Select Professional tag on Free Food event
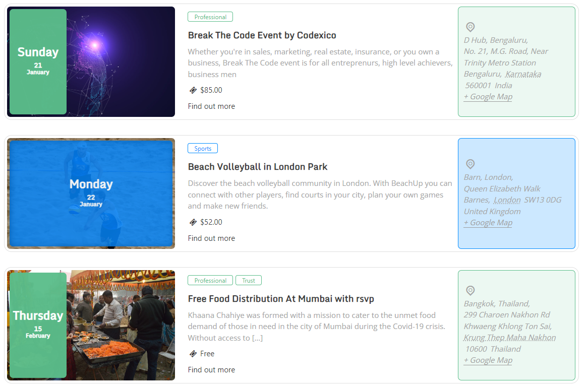The height and width of the screenshot is (388, 588). tap(210, 281)
